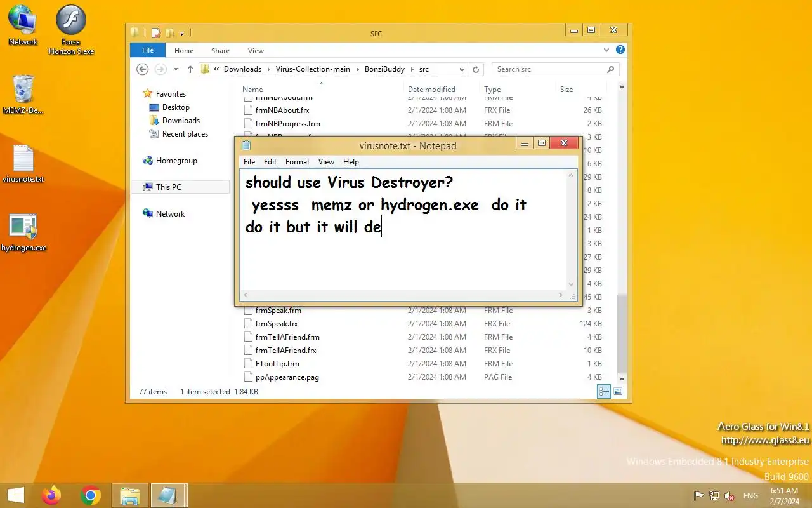
Task: Sort files by Date modified column
Action: pos(442,90)
